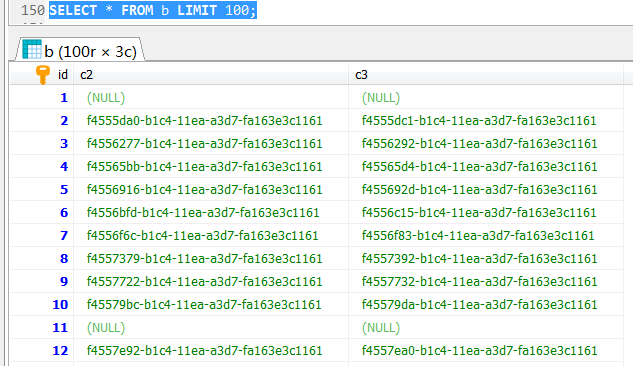This screenshot has height=366, width=633.
Task: Select id cell with value 8
Action: 42,259
